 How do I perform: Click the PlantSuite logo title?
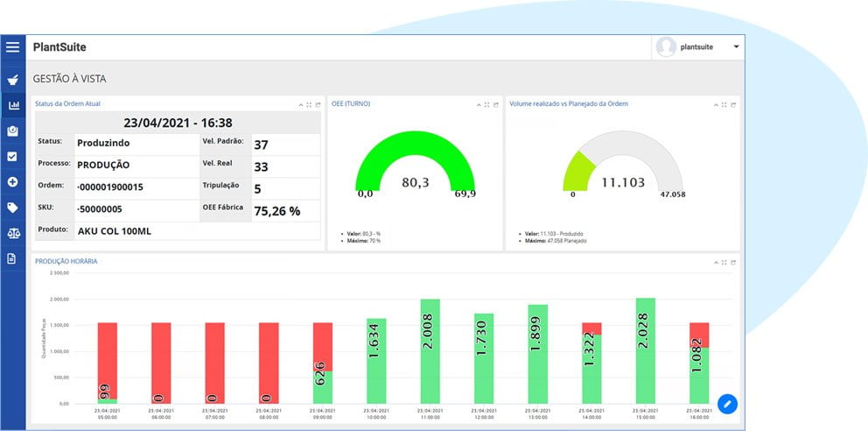pos(59,47)
